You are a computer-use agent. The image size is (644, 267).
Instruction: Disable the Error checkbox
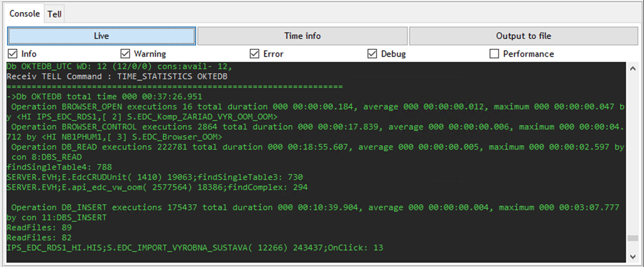click(x=254, y=54)
